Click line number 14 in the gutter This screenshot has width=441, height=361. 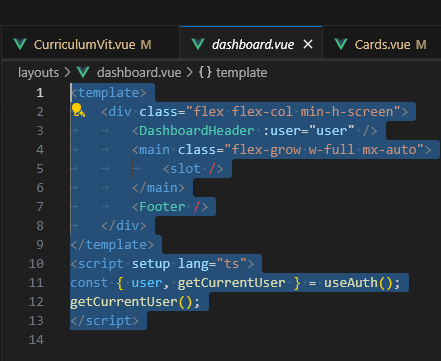tap(36, 340)
